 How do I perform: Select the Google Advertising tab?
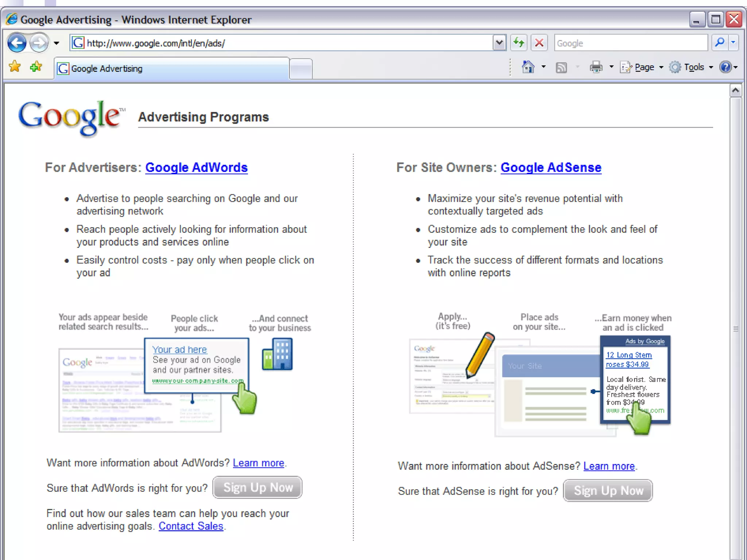tap(171, 69)
